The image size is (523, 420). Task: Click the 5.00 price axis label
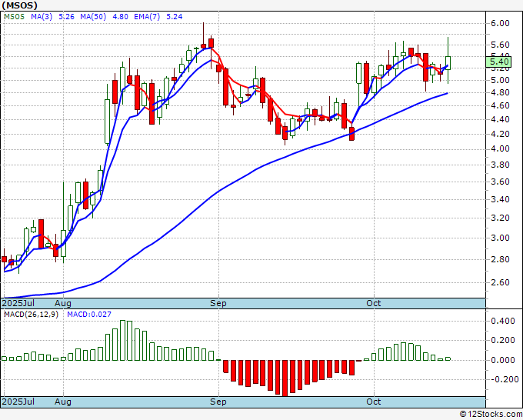click(501, 80)
